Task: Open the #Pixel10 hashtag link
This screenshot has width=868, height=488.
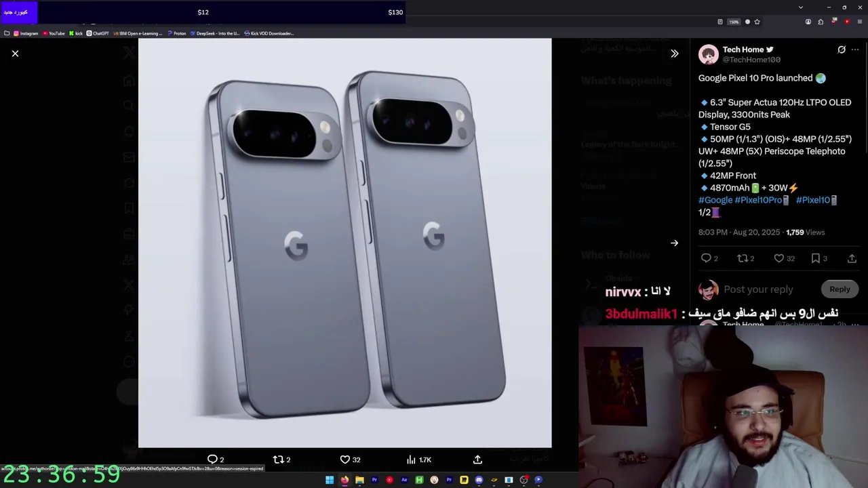Action: tap(816, 200)
